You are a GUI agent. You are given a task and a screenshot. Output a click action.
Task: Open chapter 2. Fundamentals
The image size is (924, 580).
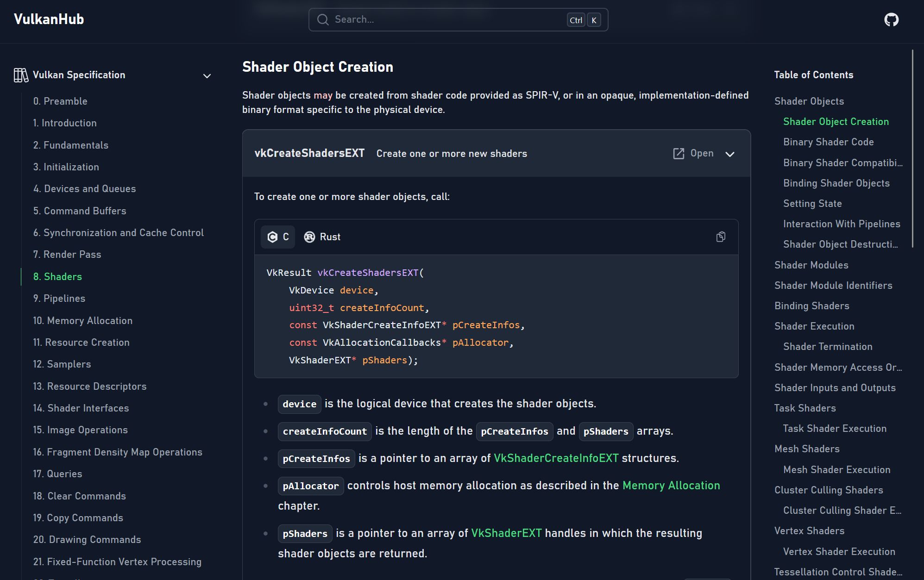click(71, 145)
